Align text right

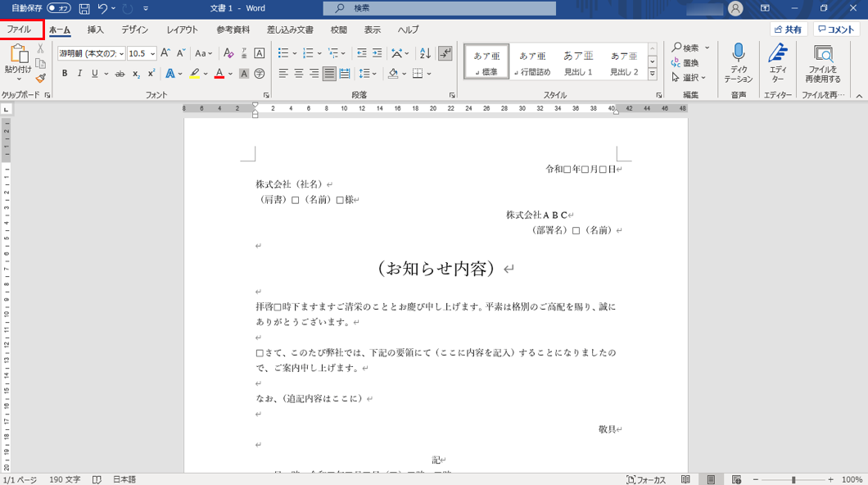[314, 74]
